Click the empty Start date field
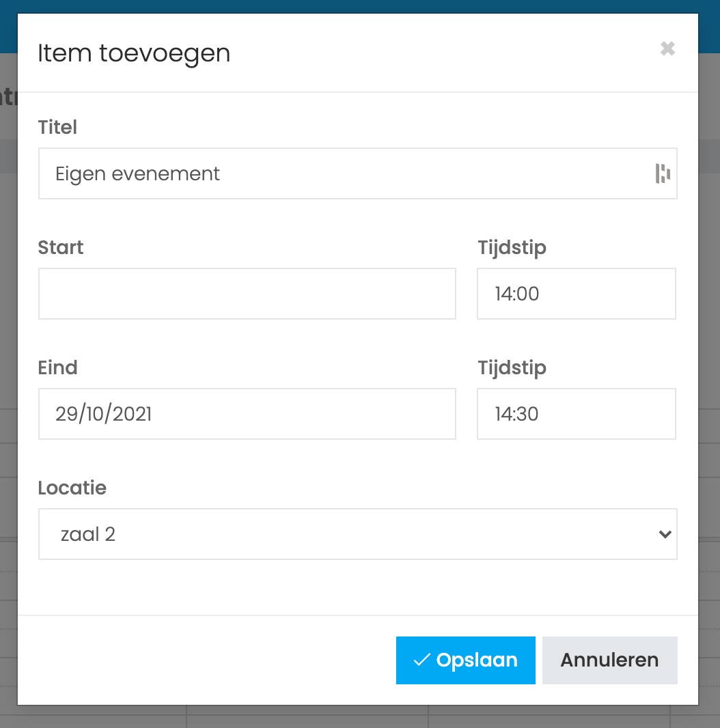 [x=247, y=294]
